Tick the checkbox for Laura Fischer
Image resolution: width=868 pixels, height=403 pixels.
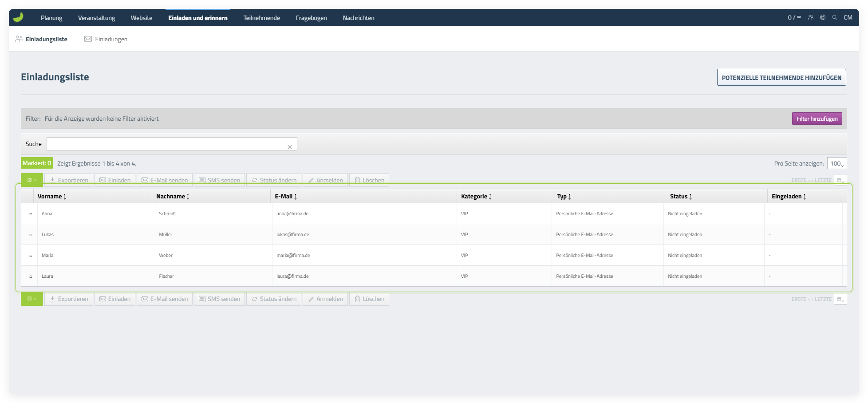[x=31, y=277]
